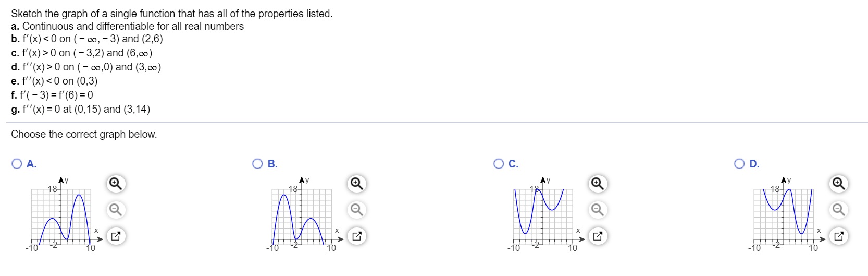
Task: Click the graph B thumbnail
Action: click(302, 215)
